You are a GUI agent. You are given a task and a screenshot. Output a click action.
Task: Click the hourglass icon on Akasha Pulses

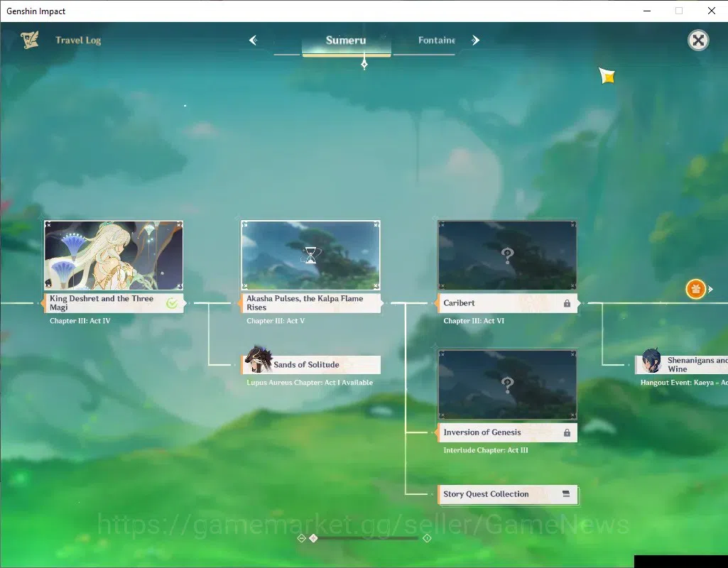pos(310,255)
